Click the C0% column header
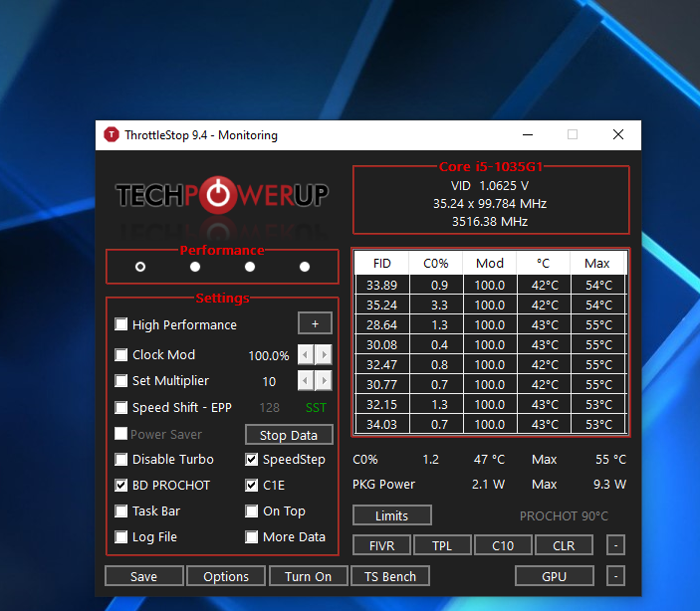Image resolution: width=700 pixels, height=611 pixels. 436,264
